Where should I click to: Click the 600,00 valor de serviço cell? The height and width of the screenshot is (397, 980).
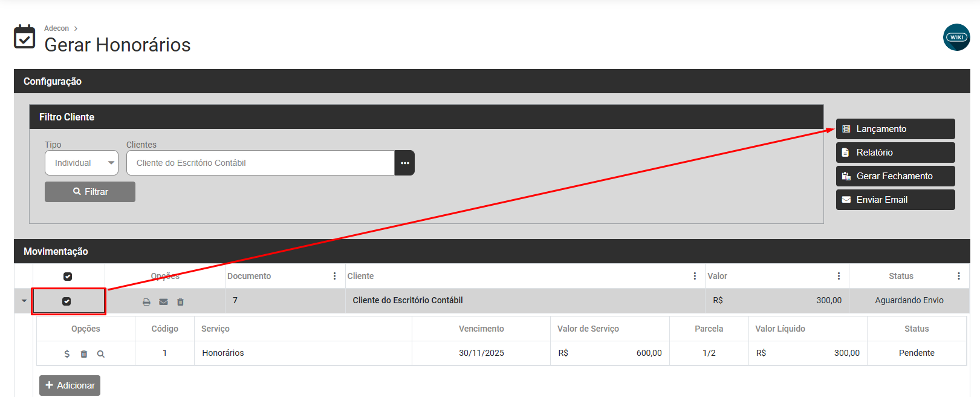(610, 353)
